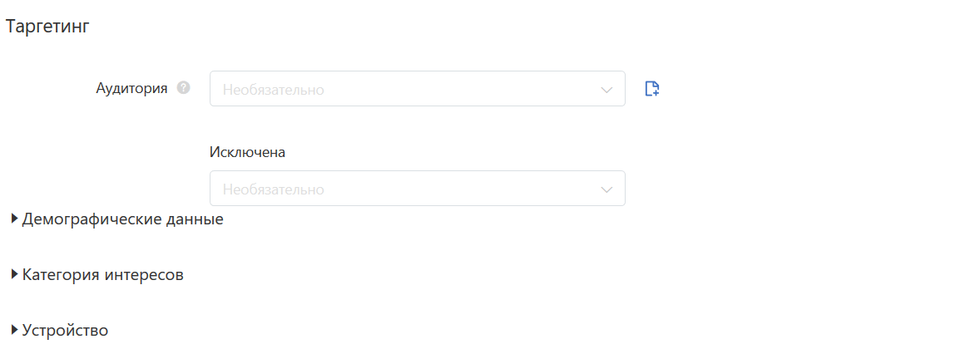Select the Устройство label text
The image size is (980, 354).
tap(66, 331)
